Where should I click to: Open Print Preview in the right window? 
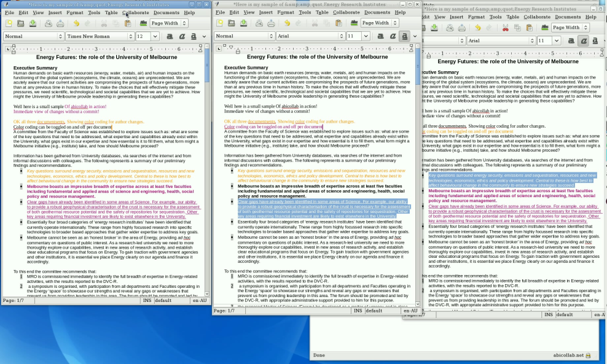coord(450,28)
